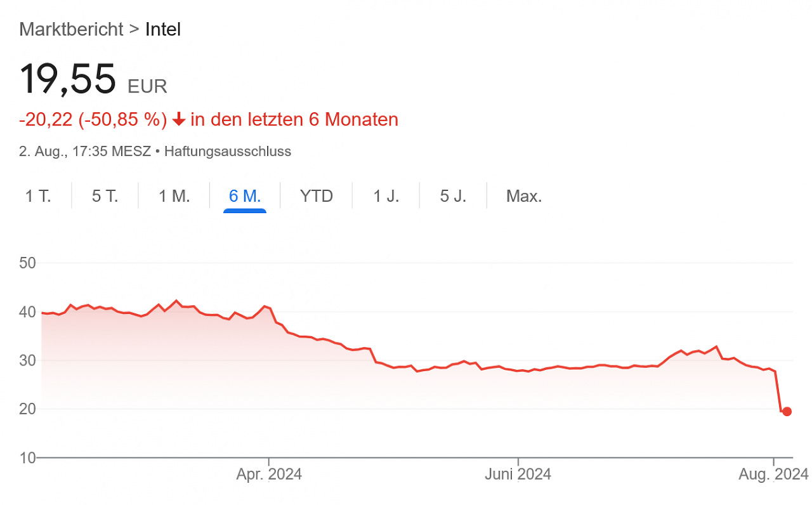
Task: Select the 1 T. time range tab
Action: pyautogui.click(x=38, y=196)
